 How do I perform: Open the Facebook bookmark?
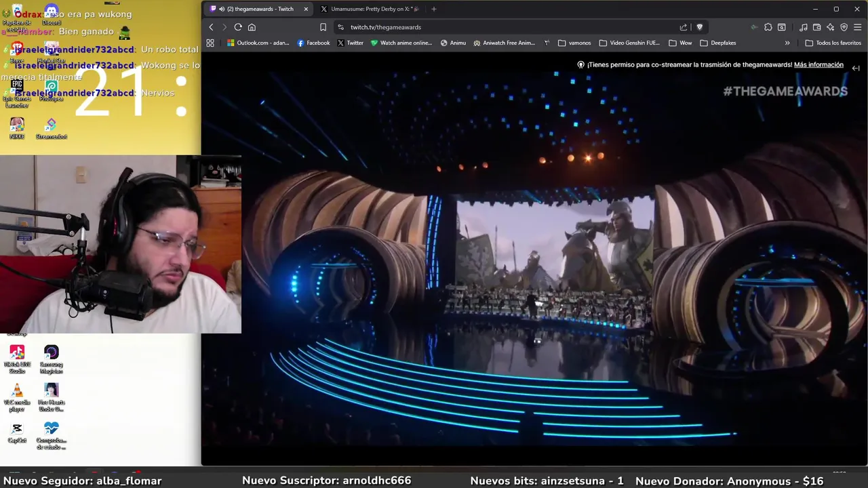[x=313, y=43]
